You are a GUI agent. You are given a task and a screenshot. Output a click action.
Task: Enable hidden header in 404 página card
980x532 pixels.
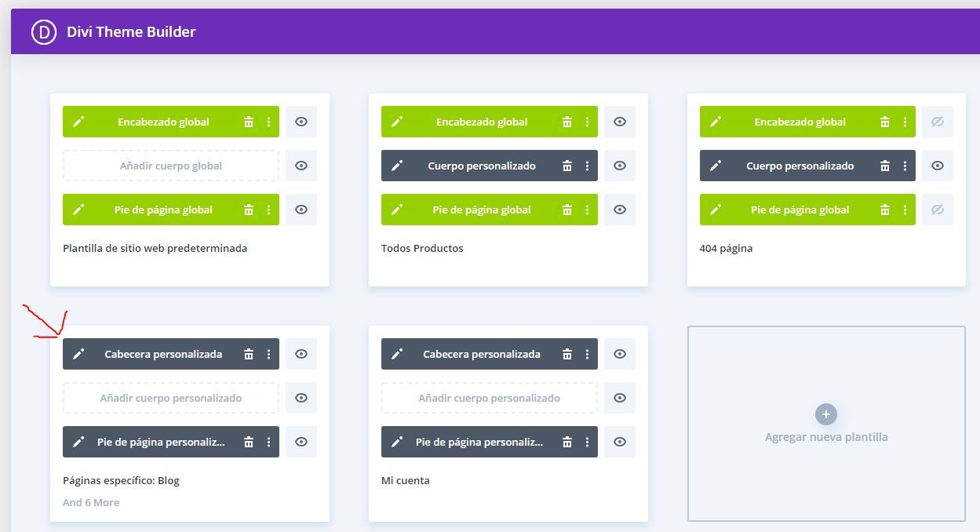click(x=938, y=122)
